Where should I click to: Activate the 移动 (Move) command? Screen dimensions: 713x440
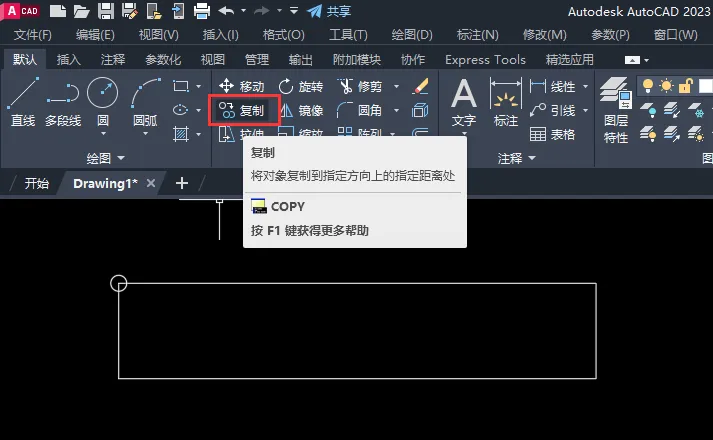click(241, 86)
